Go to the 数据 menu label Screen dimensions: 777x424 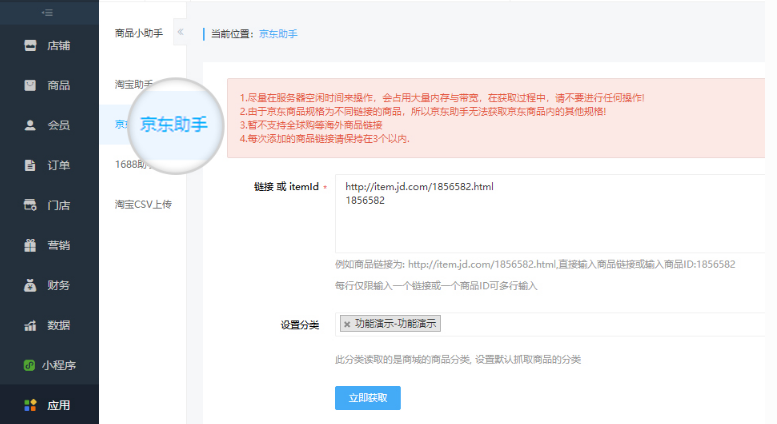pos(59,325)
